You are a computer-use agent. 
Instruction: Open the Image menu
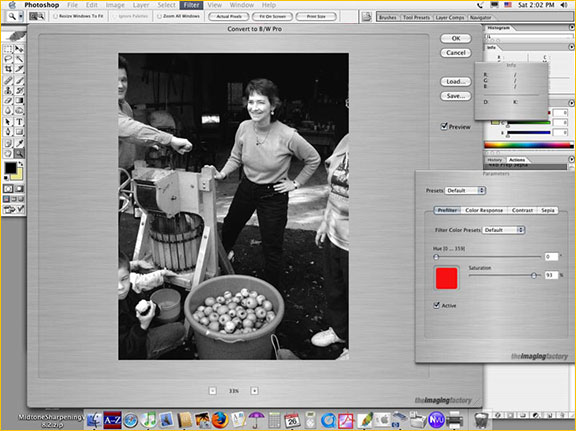[x=115, y=5]
